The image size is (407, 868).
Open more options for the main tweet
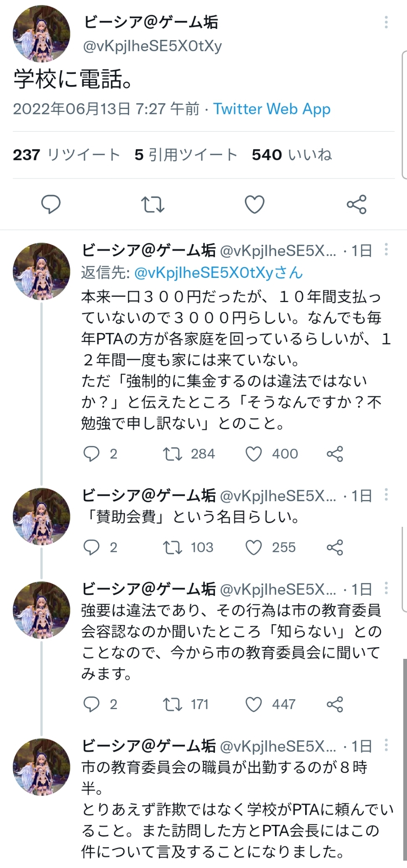click(x=386, y=22)
